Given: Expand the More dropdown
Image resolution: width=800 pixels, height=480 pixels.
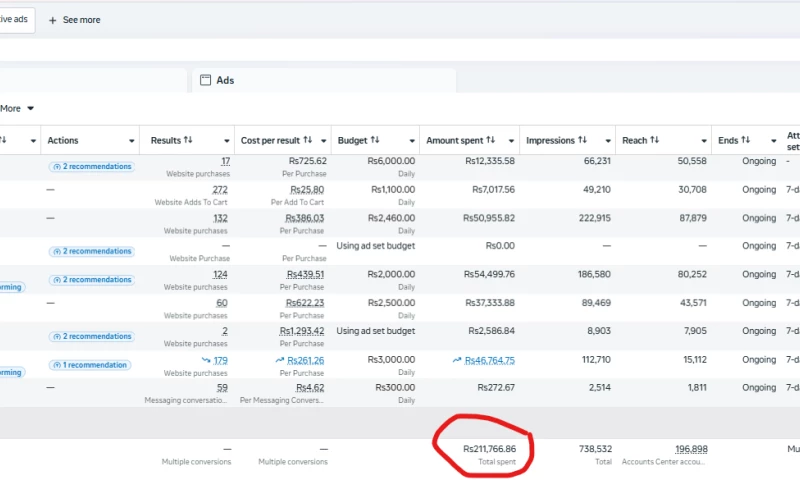Looking at the screenshot, I should [x=17, y=108].
